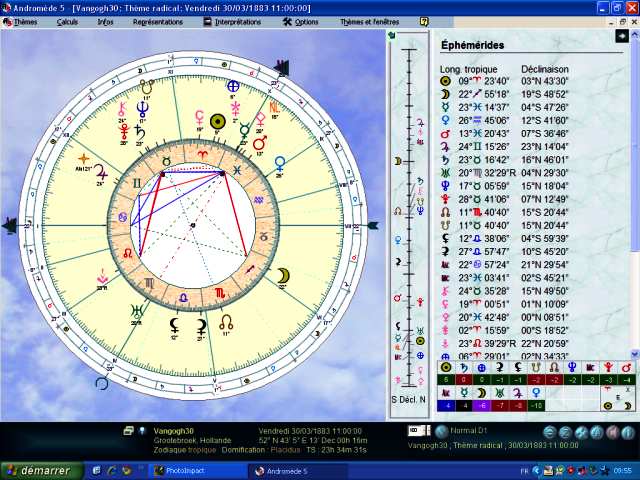Click the scroll-down arrow of Éphémérides list
The height and width of the screenshot is (480, 640).
click(x=635, y=354)
